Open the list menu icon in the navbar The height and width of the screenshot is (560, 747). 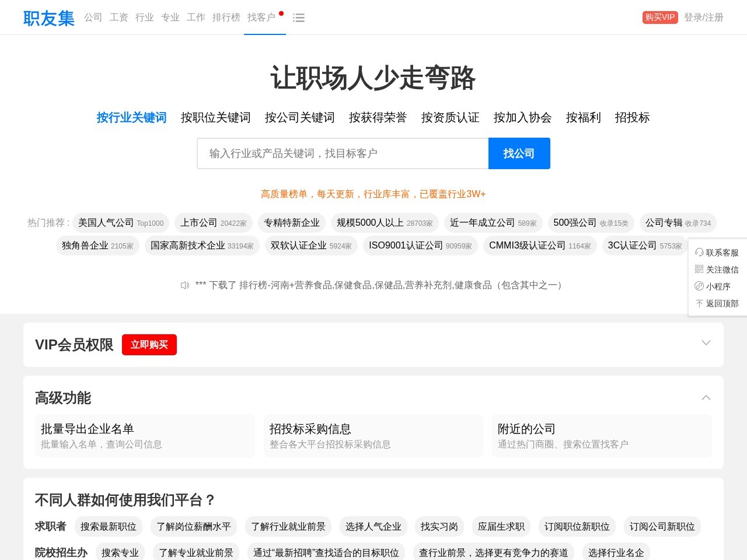pos(299,17)
